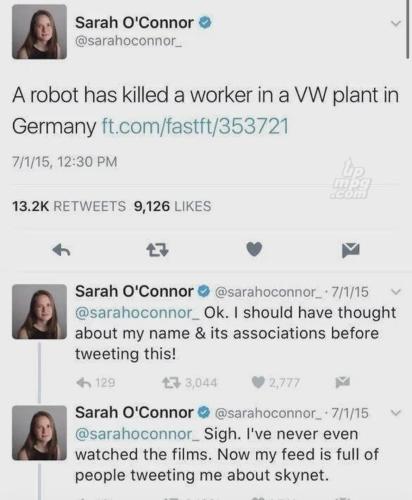Retweet the main VW plant tweet
The width and height of the screenshot is (412, 500).
157,249
